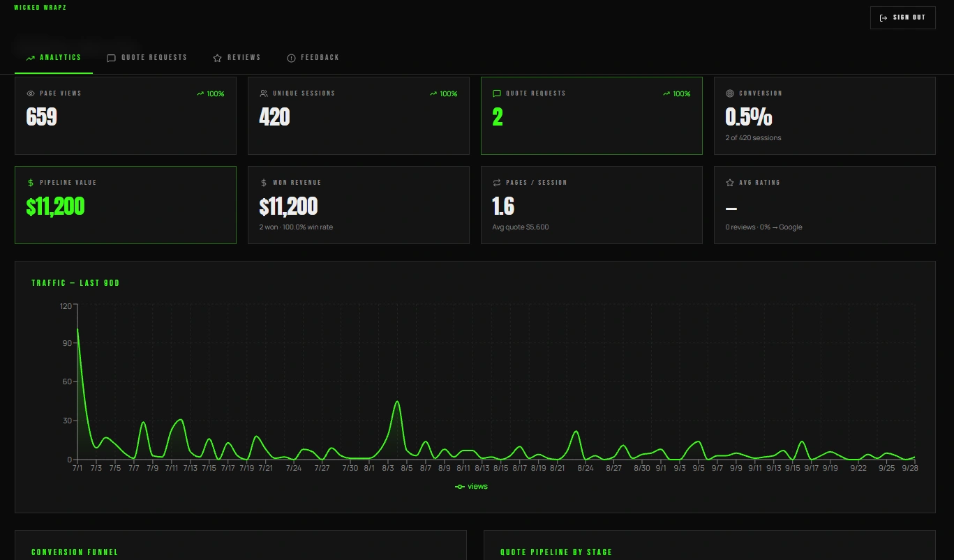Select the Pipeline Value $11,200 figure
The image size is (954, 560).
pos(56,206)
